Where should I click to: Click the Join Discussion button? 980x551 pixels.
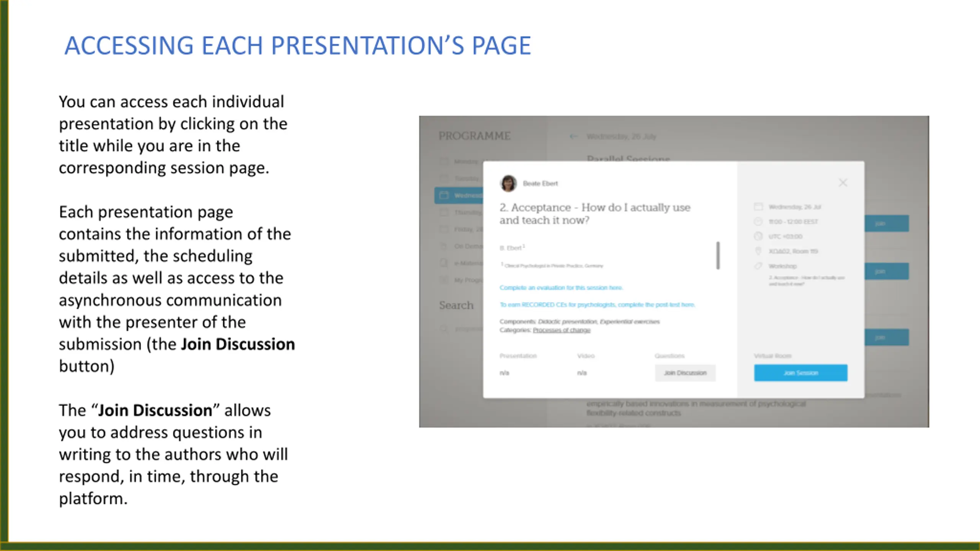pyautogui.click(x=685, y=373)
